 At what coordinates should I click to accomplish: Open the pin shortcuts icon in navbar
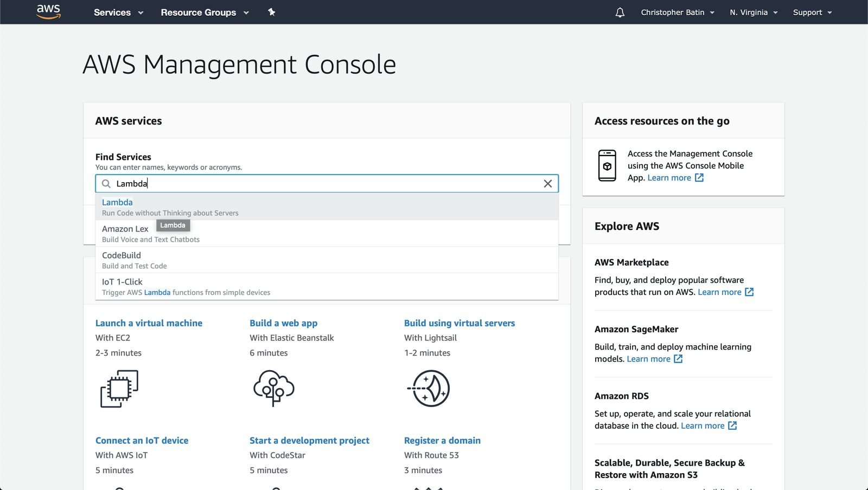(x=272, y=12)
